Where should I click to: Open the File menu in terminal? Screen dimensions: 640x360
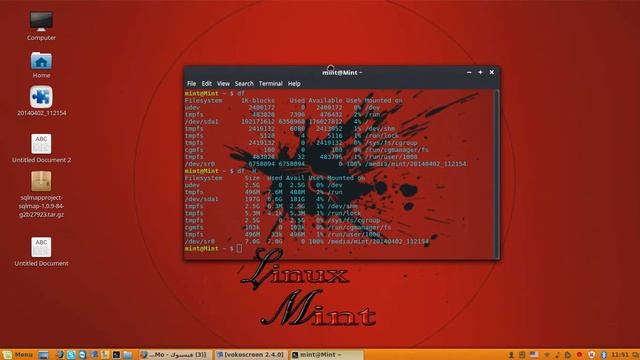tap(191, 84)
